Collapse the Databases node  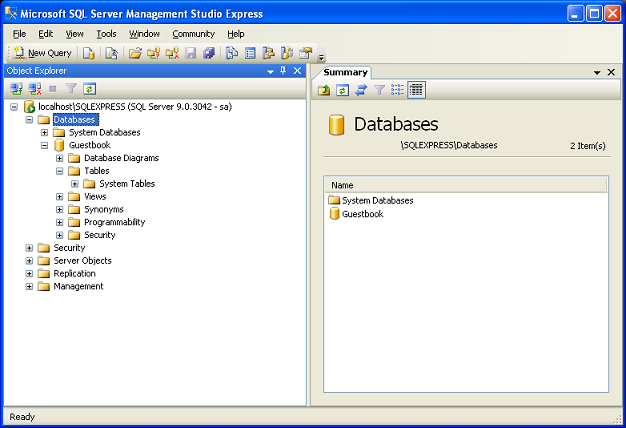(x=29, y=119)
